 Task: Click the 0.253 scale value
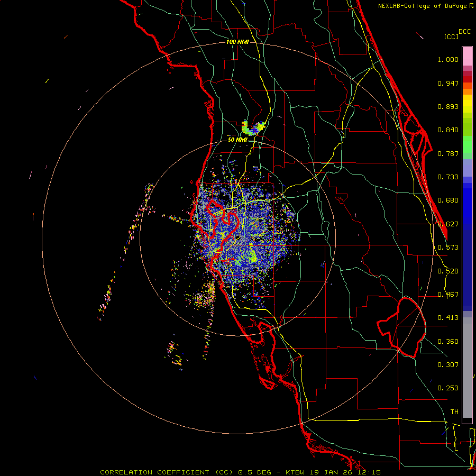(448, 388)
